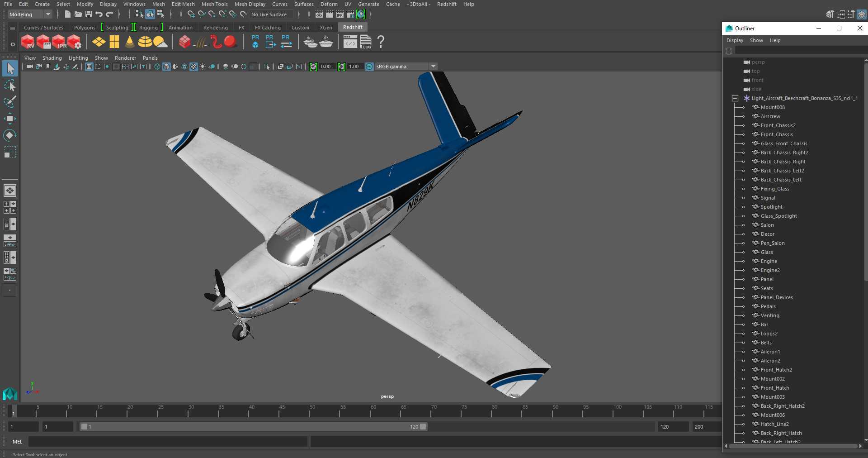Click the animation end time field 200
Image resolution: width=868 pixels, height=458 pixels.
tap(706, 427)
